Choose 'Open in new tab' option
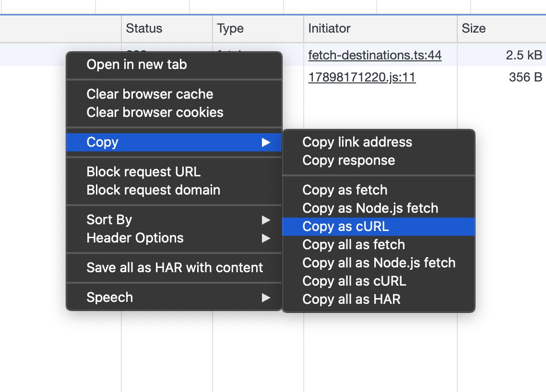The height and width of the screenshot is (392, 546). point(137,65)
